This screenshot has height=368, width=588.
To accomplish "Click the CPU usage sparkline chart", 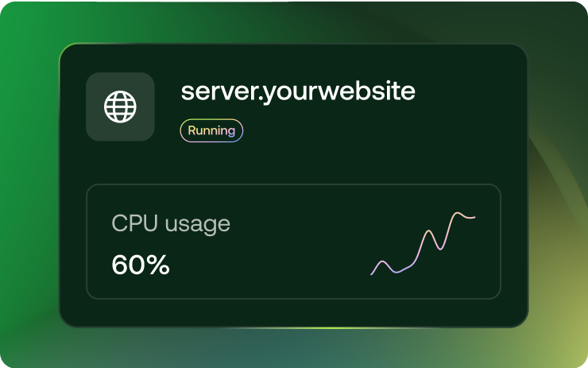I will point(423,243).
